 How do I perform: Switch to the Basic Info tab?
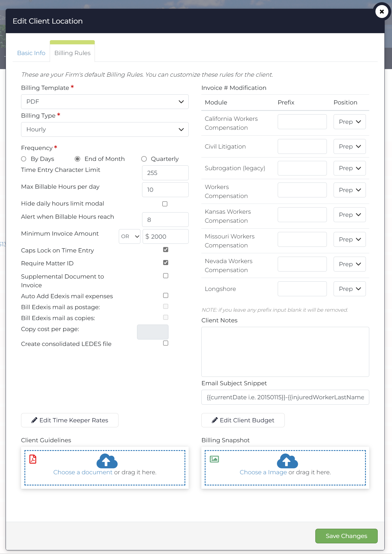point(31,53)
